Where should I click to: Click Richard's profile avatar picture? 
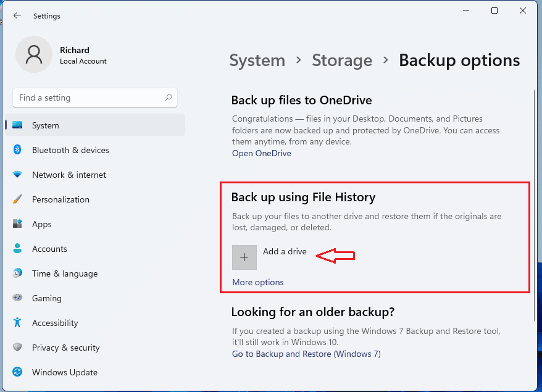tap(34, 55)
